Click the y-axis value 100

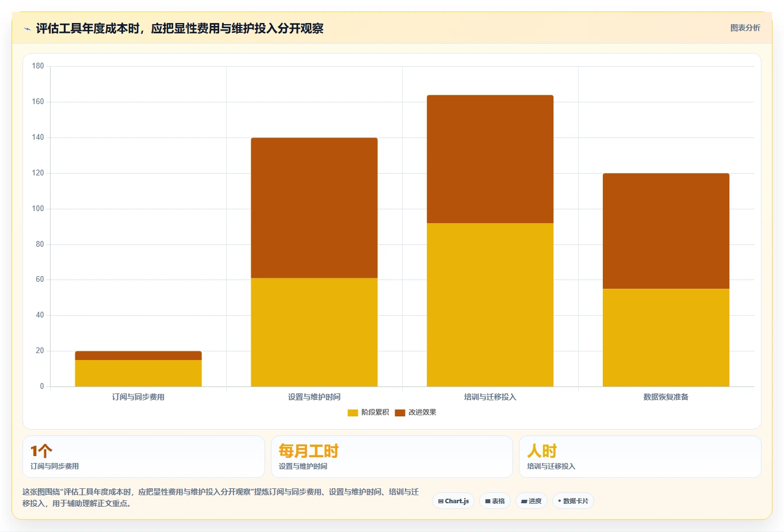[38, 209]
